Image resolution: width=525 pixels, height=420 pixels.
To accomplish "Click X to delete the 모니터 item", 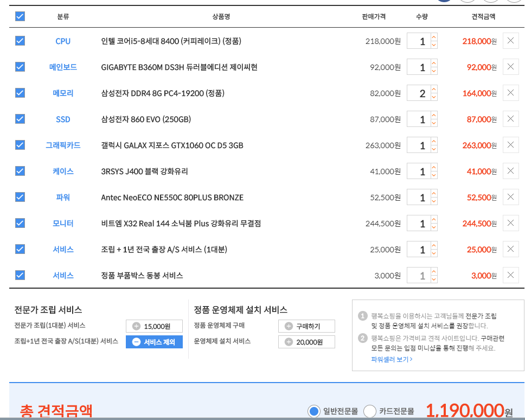I will click(x=510, y=224).
